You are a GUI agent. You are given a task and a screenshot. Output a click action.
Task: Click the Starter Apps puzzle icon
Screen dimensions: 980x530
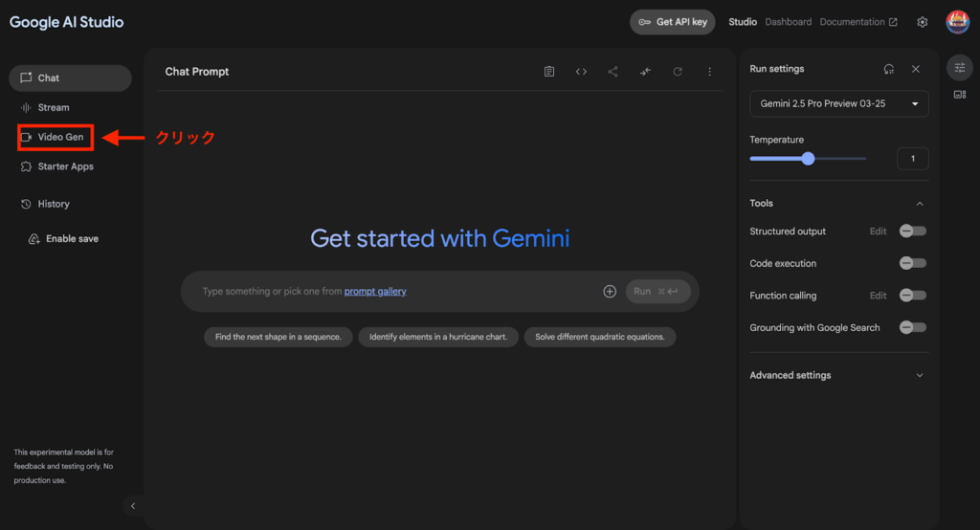26,166
